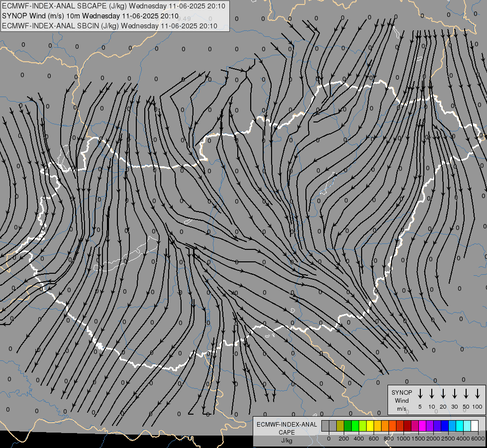Click the 1000 tick label on CAPE scale
Screen dimensions: 487x448
(x=403, y=439)
